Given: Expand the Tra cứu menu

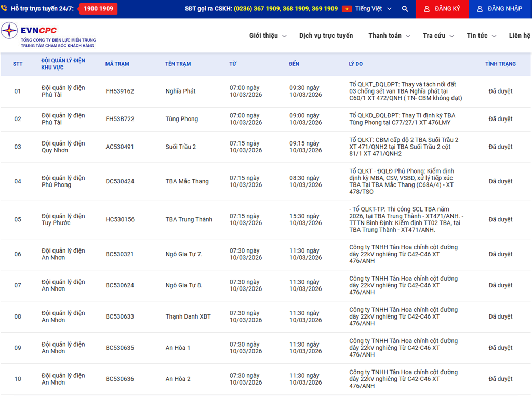Looking at the screenshot, I should coord(438,36).
